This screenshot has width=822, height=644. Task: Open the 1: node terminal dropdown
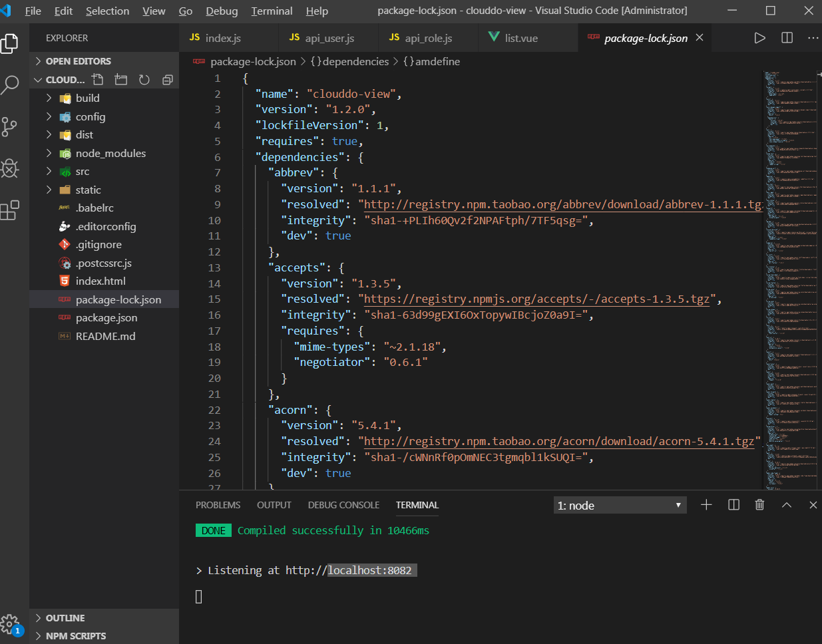619,504
